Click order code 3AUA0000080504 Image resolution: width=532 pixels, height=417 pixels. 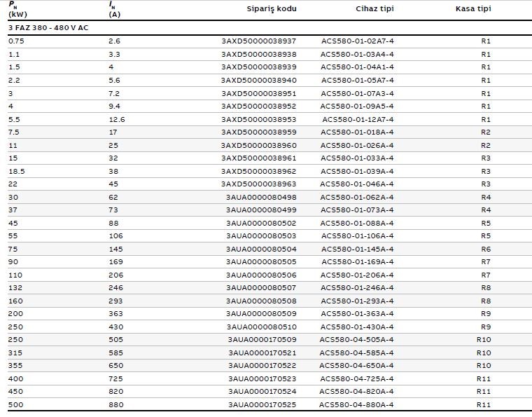click(x=261, y=249)
